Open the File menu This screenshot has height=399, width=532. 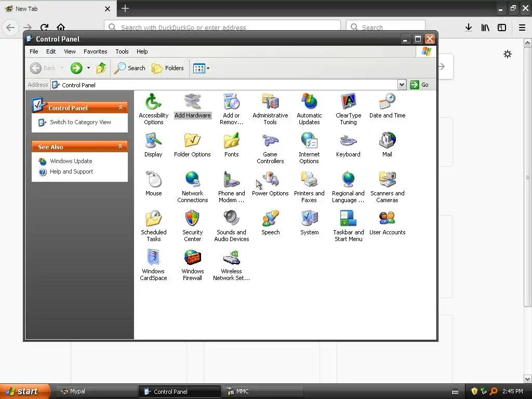tap(34, 51)
